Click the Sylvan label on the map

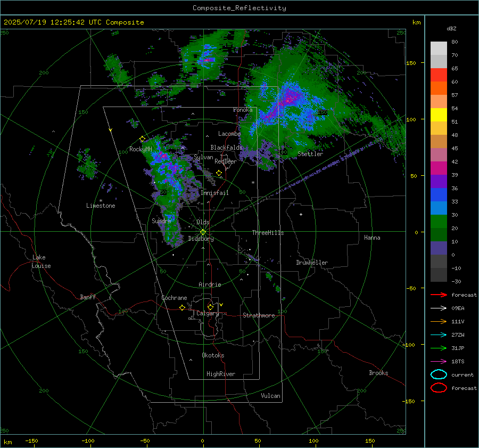tap(203, 157)
